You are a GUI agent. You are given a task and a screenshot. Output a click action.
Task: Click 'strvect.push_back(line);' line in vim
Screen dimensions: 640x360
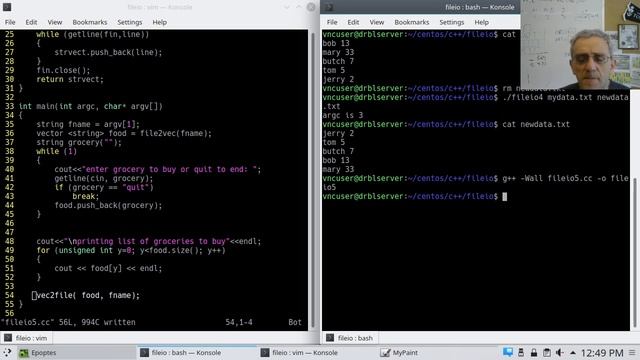108,52
